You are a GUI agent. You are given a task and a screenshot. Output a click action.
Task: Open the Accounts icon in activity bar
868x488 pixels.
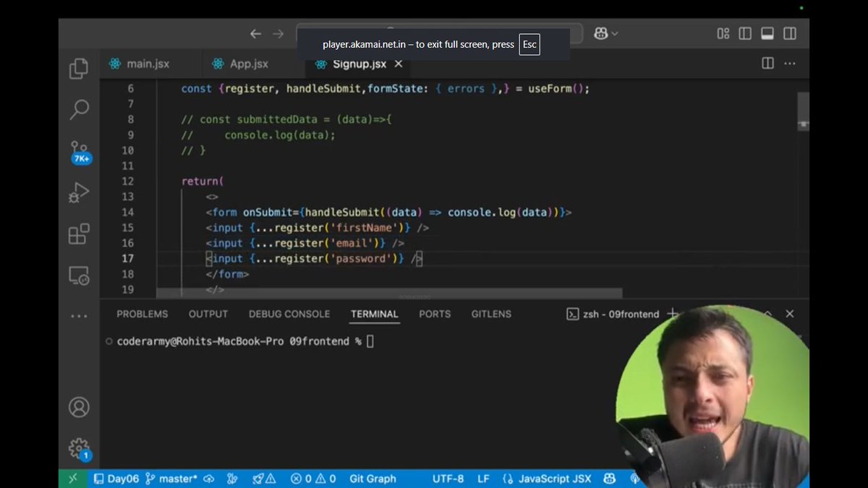tap(79, 407)
